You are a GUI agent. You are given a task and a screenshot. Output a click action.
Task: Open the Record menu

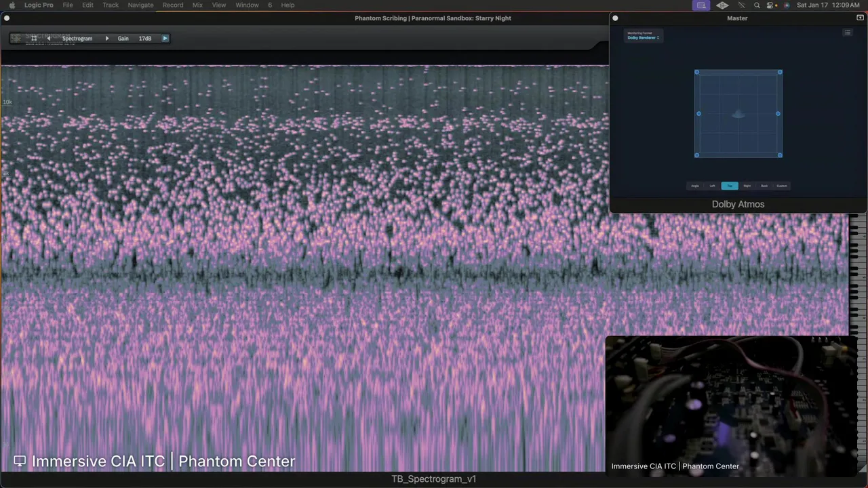[173, 5]
